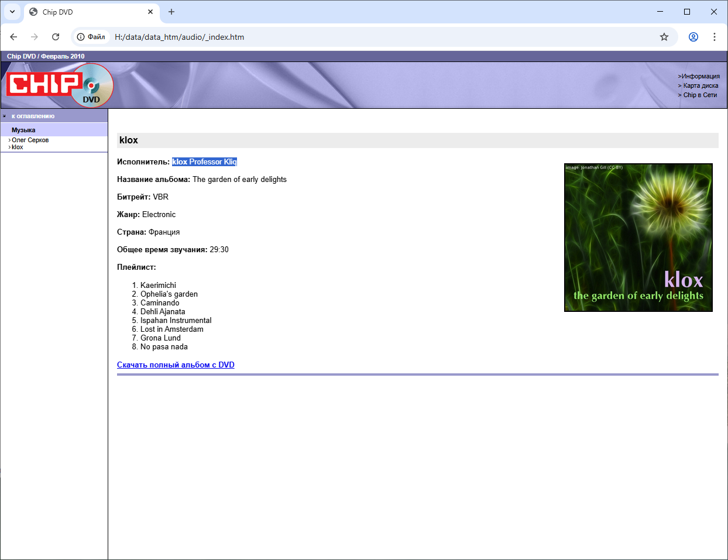Go back via к оглавлению link
The width and height of the screenshot is (728, 560).
33,116
